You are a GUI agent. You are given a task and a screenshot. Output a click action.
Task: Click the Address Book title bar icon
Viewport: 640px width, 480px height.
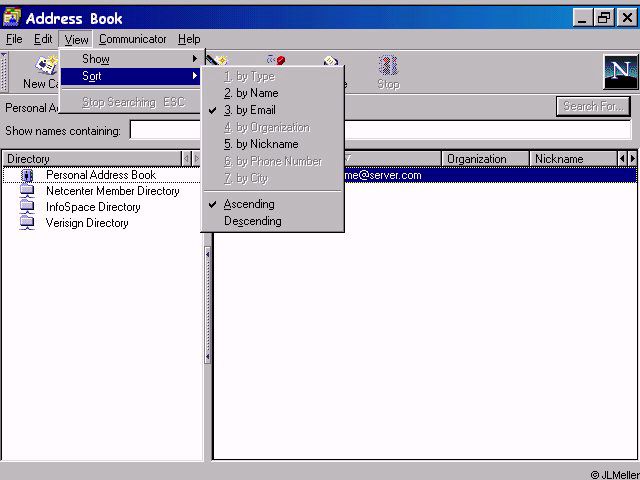11,18
